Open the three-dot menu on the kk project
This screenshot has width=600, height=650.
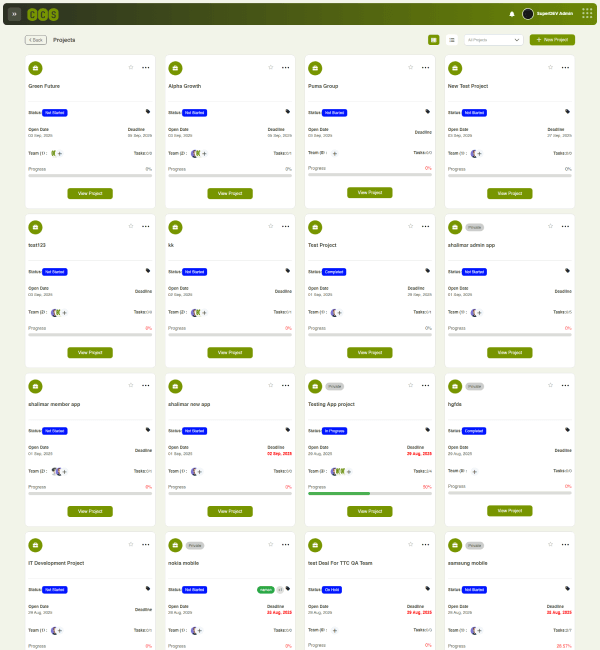point(286,226)
